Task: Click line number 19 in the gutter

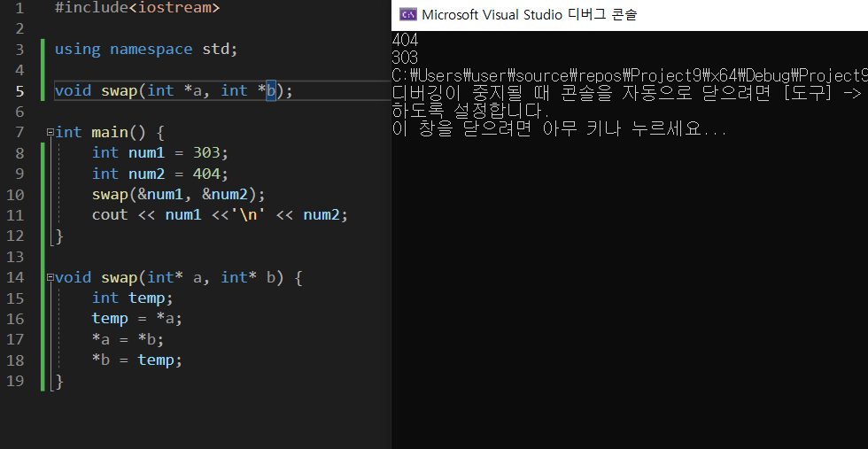Action: tap(16, 382)
